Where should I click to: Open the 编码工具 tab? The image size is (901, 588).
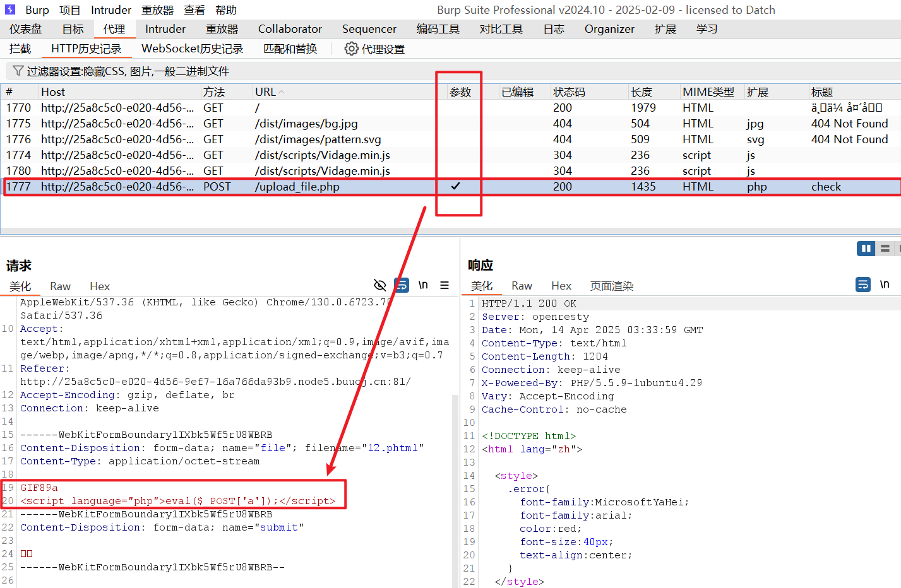[438, 29]
